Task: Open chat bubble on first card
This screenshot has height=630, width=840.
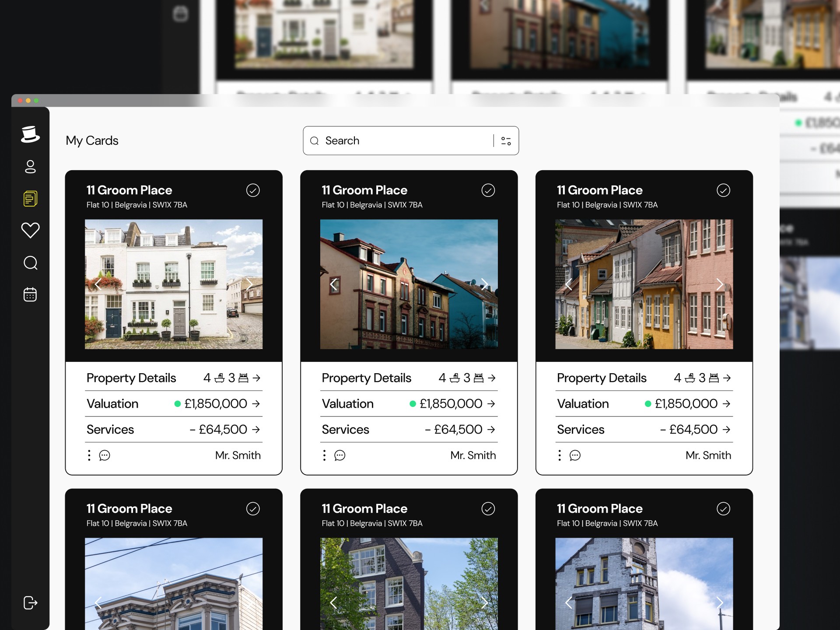Action: (105, 455)
